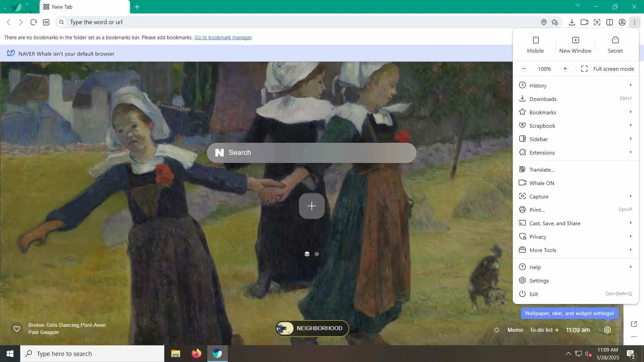Viewport: 644px width, 362px height.
Task: Open a Secret window
Action: [x=615, y=45]
